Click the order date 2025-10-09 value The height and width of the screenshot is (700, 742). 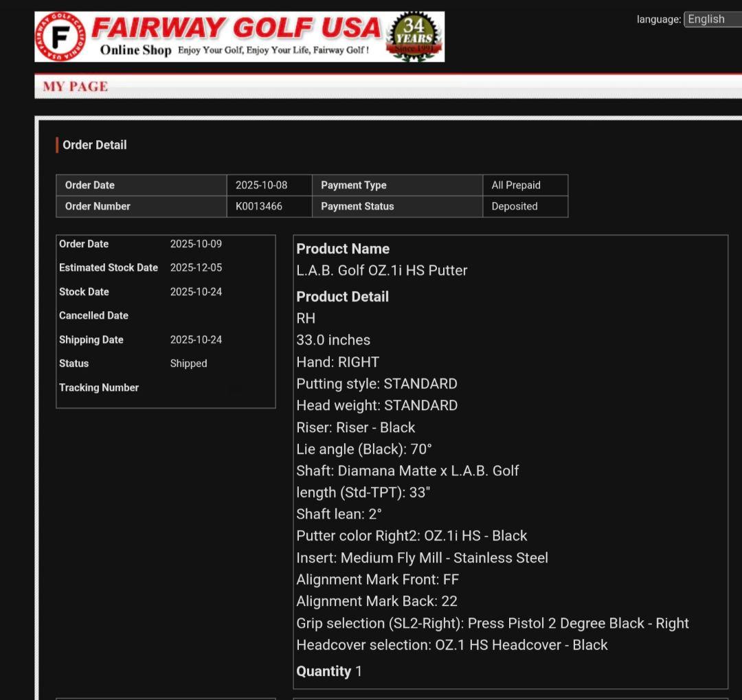[196, 244]
